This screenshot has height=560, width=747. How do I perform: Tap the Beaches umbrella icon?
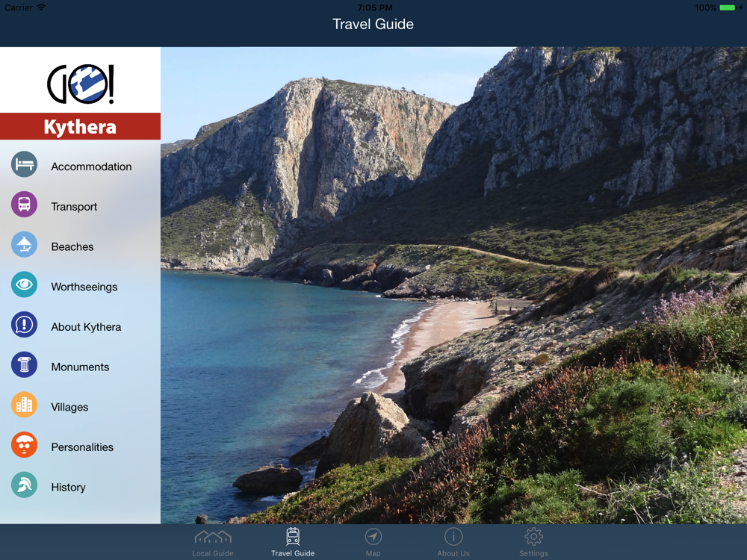coord(25,244)
